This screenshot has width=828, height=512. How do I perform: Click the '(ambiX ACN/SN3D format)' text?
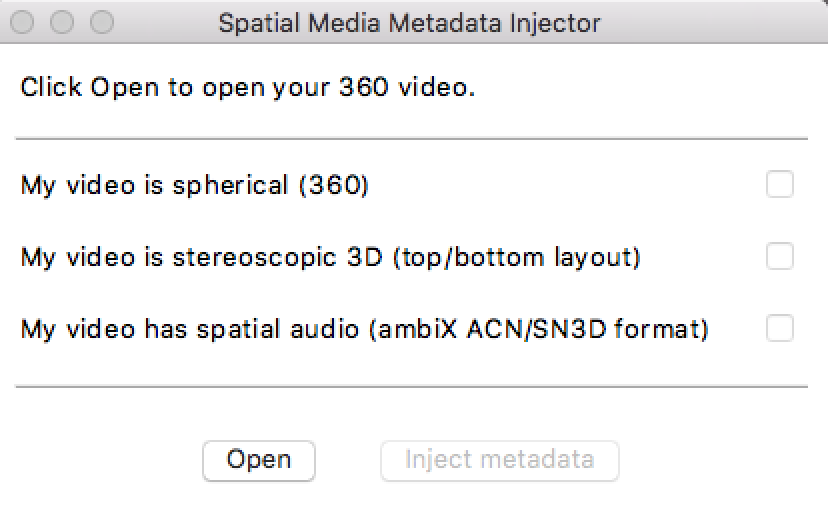click(538, 329)
